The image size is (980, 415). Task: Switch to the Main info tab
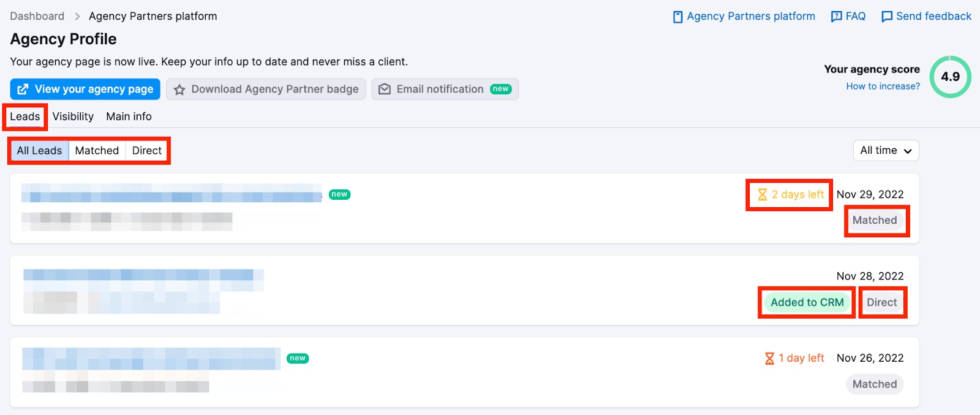129,116
